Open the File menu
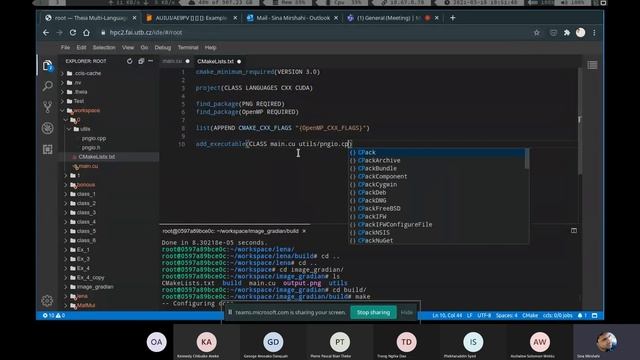The width and height of the screenshot is (640, 360). [65, 47]
